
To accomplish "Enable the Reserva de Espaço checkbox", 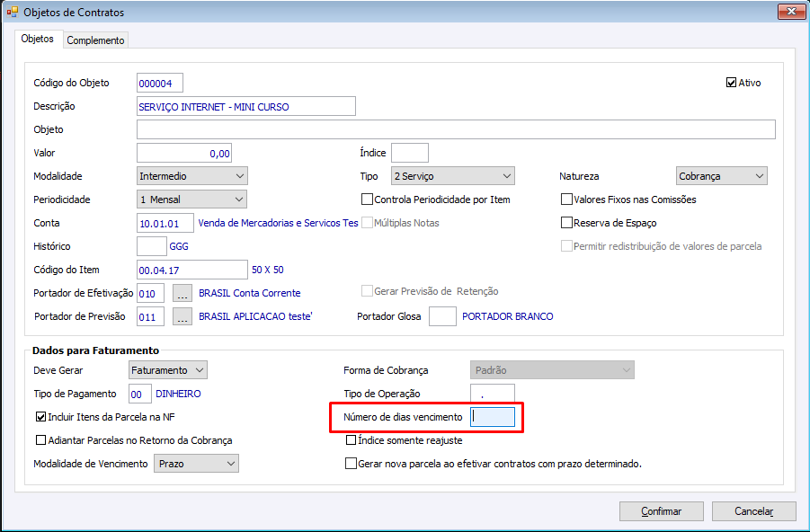I will coord(566,223).
